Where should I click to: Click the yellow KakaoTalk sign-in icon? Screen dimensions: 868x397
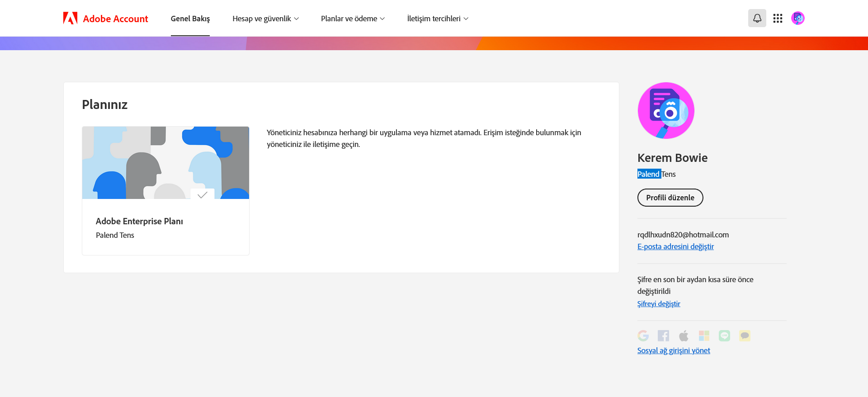click(745, 336)
